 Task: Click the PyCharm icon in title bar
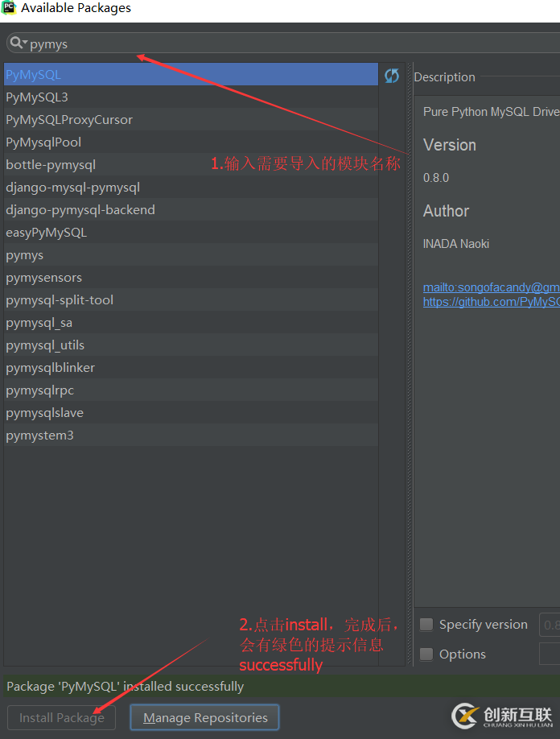(x=9, y=8)
